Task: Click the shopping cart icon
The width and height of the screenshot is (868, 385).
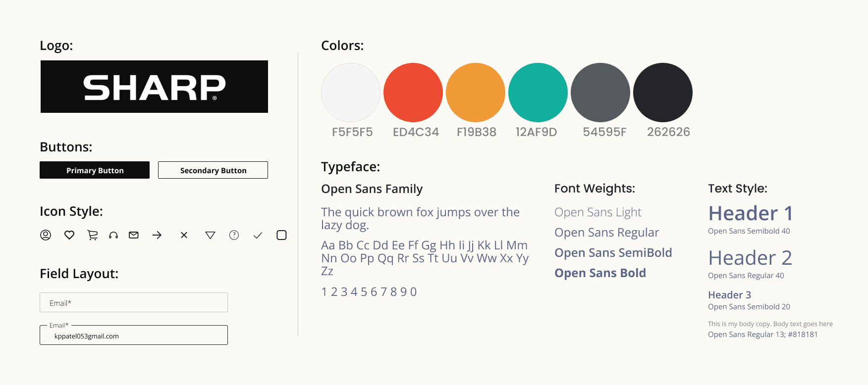Action: 93,235
